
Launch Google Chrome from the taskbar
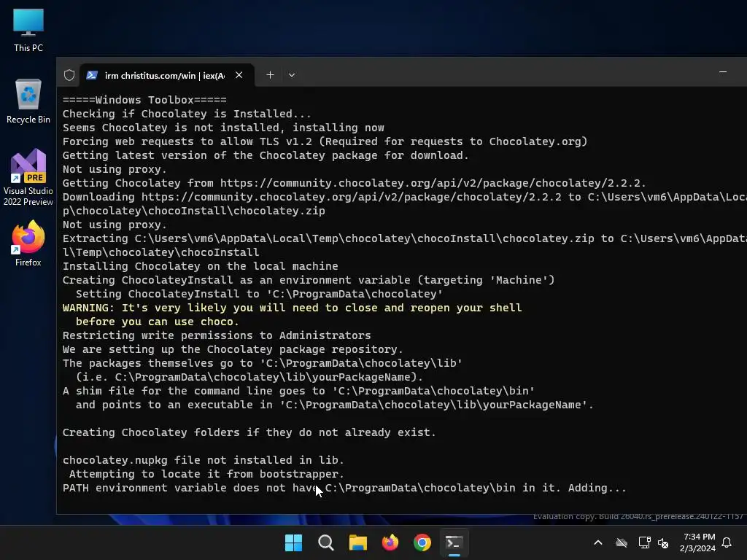pos(422,542)
